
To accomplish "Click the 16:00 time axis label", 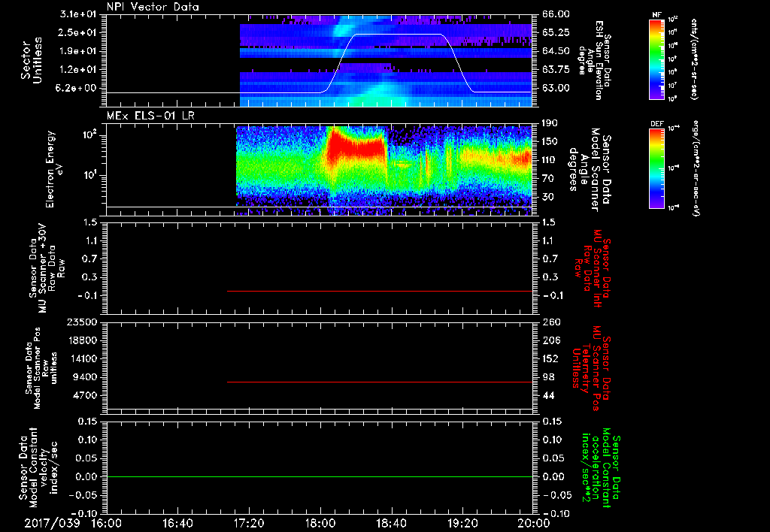I will tap(107, 523).
